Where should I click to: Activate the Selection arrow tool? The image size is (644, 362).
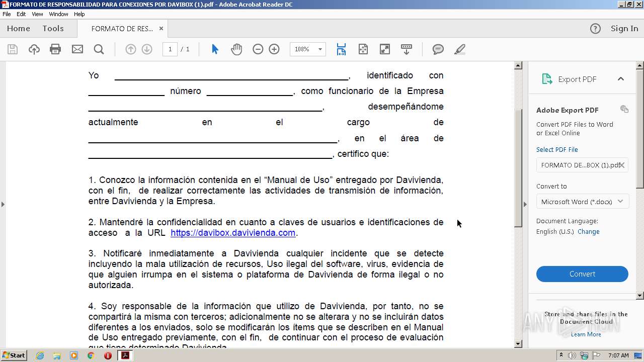(215, 49)
